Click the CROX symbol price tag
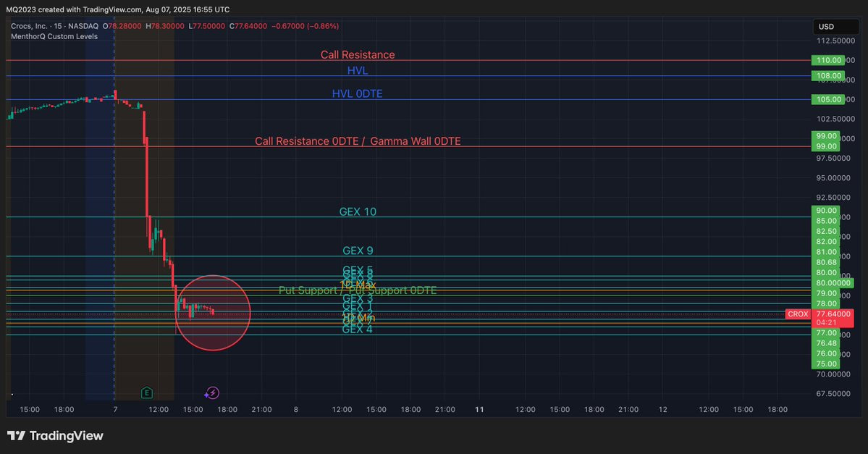This screenshot has height=454, width=868. (x=798, y=314)
